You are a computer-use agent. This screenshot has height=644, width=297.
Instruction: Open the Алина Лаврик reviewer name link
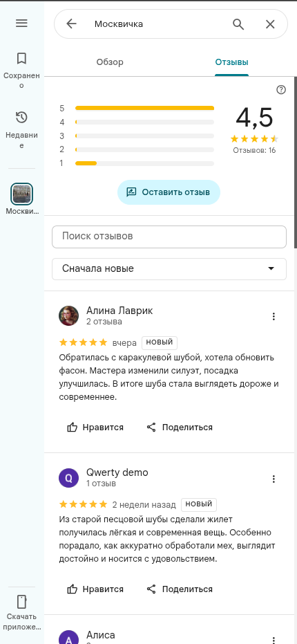click(x=119, y=311)
